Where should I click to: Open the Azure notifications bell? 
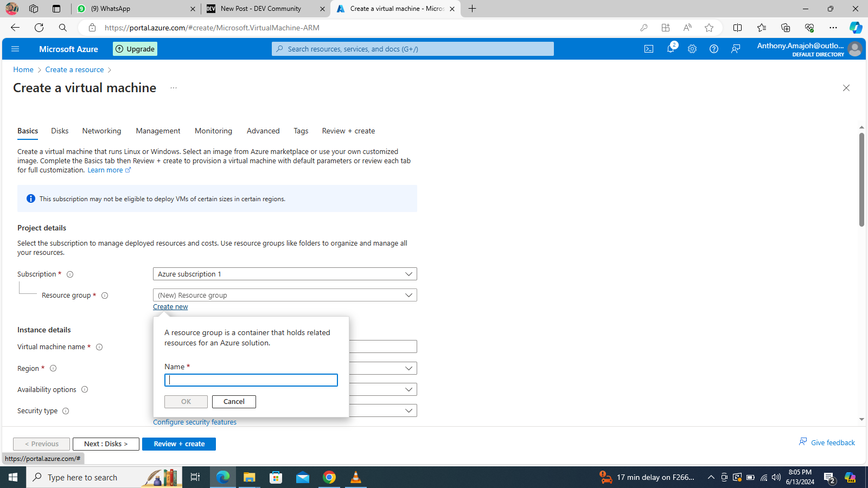[x=671, y=49]
